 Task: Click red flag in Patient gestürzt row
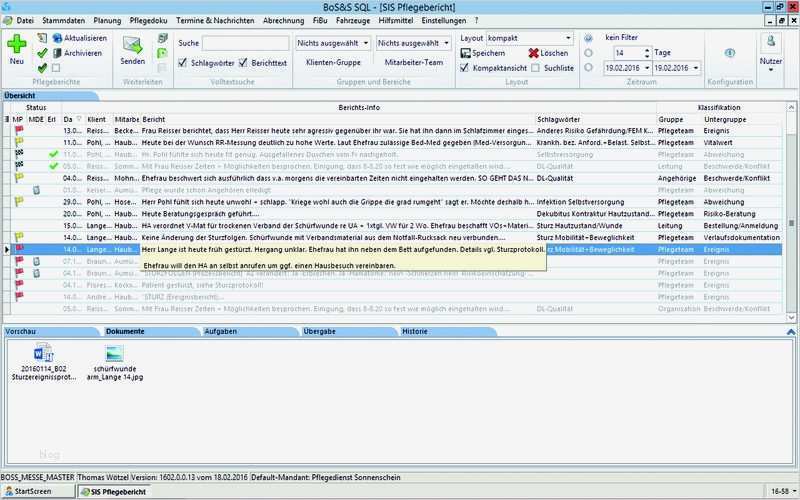pos(19,285)
